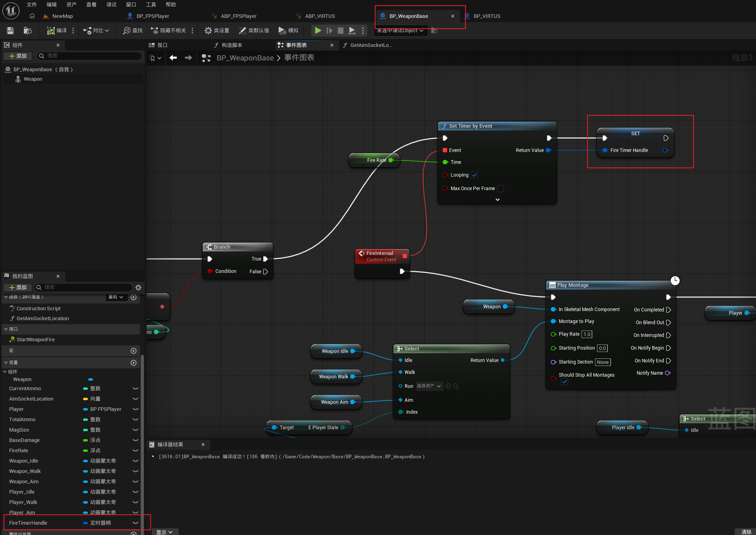Open the debug object dropdown
Image resolution: width=756 pixels, height=535 pixels.
(x=401, y=31)
